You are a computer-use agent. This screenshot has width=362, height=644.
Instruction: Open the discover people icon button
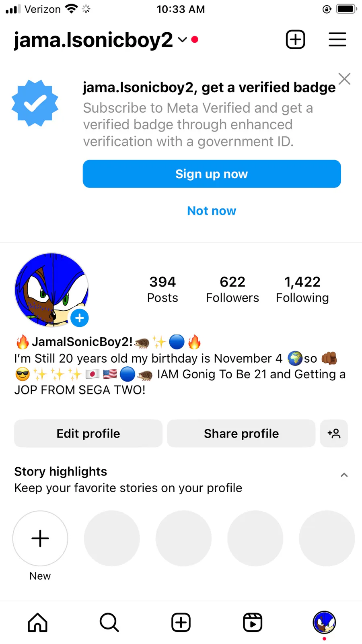(x=334, y=433)
